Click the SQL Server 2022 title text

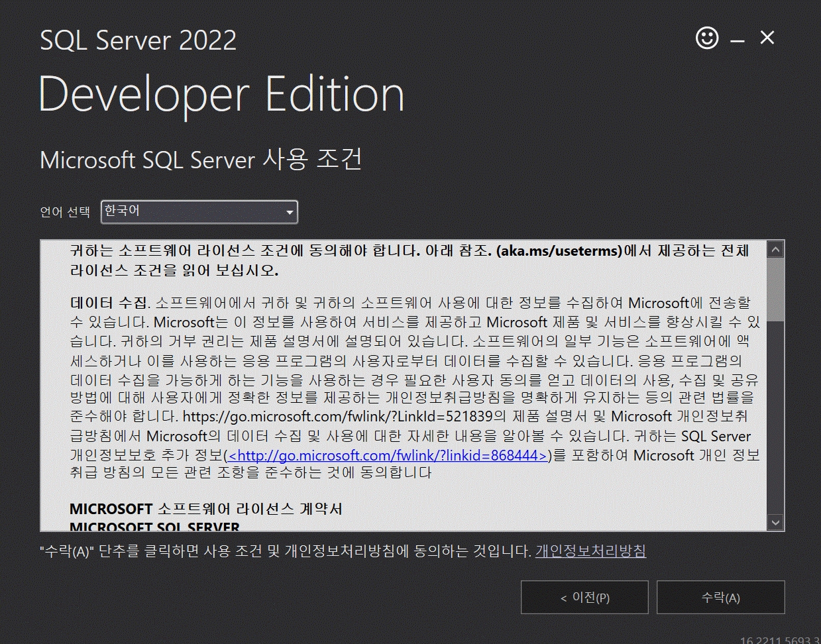coord(138,40)
